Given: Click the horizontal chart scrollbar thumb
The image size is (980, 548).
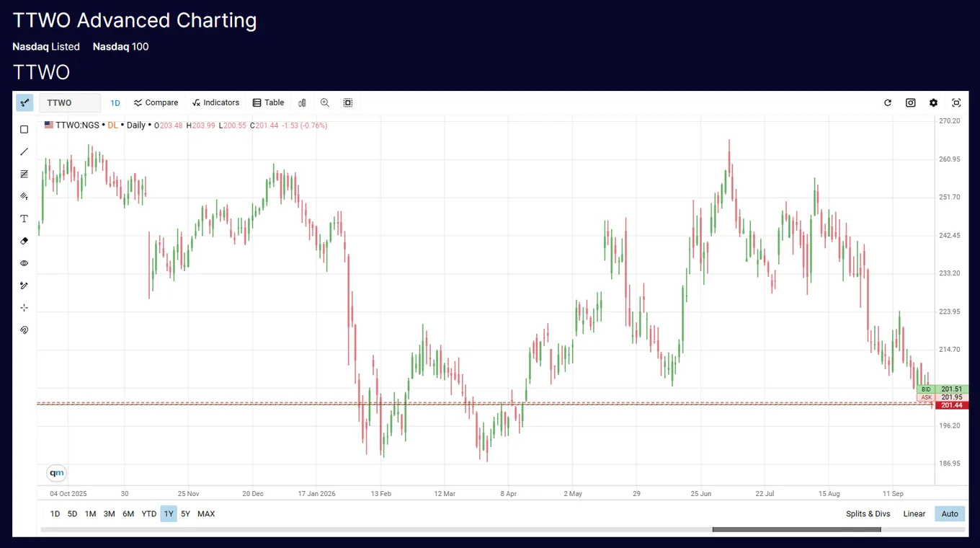Looking at the screenshot, I should (x=796, y=529).
